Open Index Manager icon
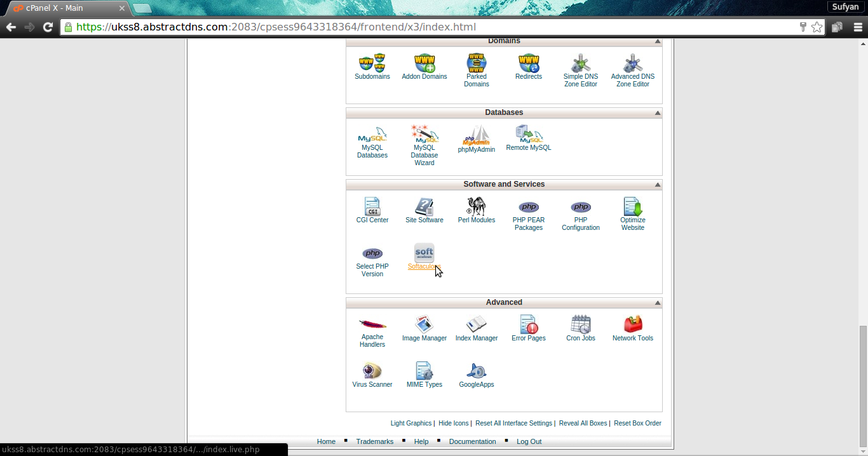Screen dimensions: 868x456 (x=477, y=325)
